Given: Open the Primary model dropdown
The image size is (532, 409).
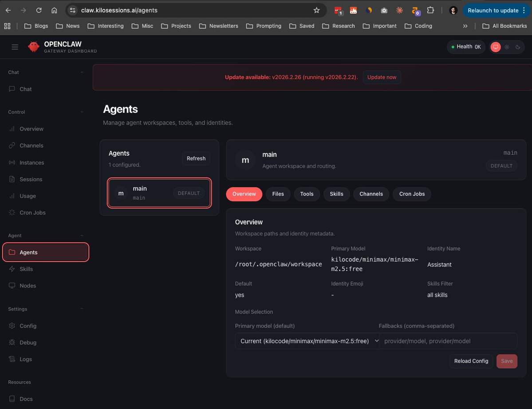Looking at the screenshot, I should 307,341.
